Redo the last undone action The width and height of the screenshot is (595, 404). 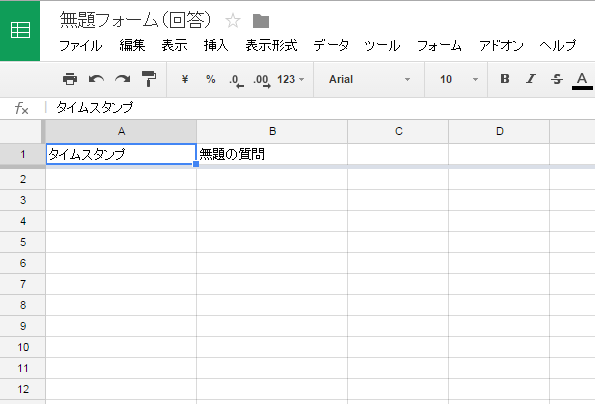pyautogui.click(x=123, y=79)
